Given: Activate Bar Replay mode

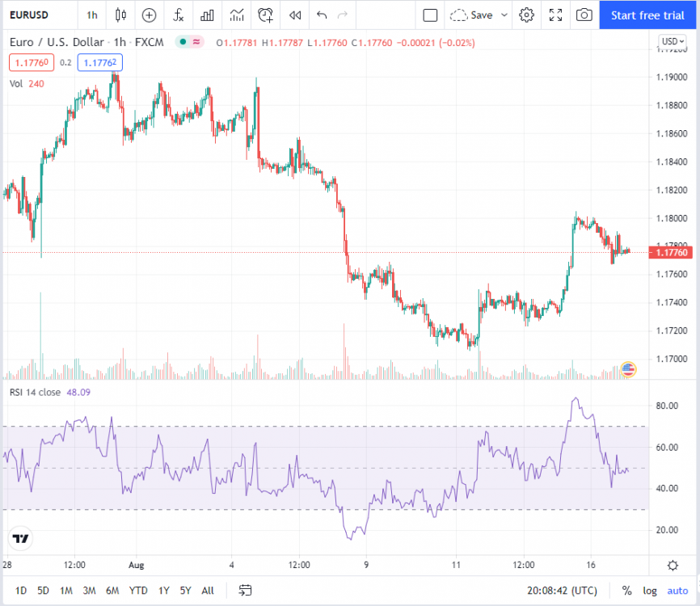Looking at the screenshot, I should [x=294, y=15].
